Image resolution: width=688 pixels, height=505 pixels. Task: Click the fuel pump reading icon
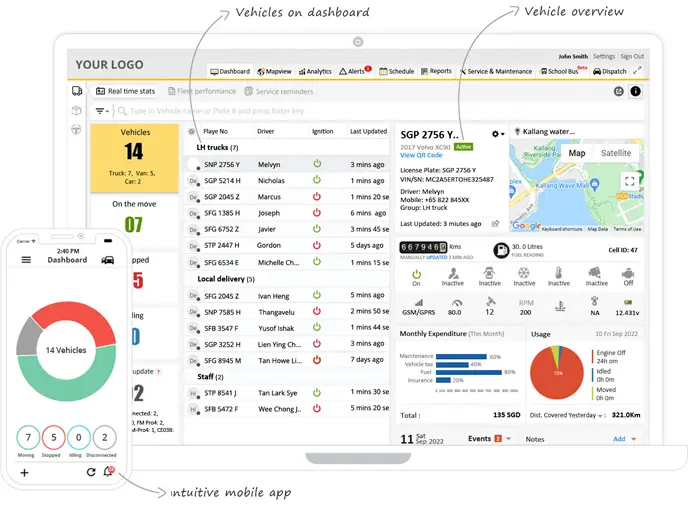point(501,250)
